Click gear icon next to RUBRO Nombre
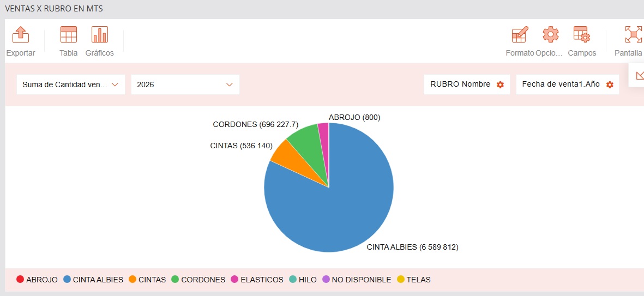 [500, 85]
